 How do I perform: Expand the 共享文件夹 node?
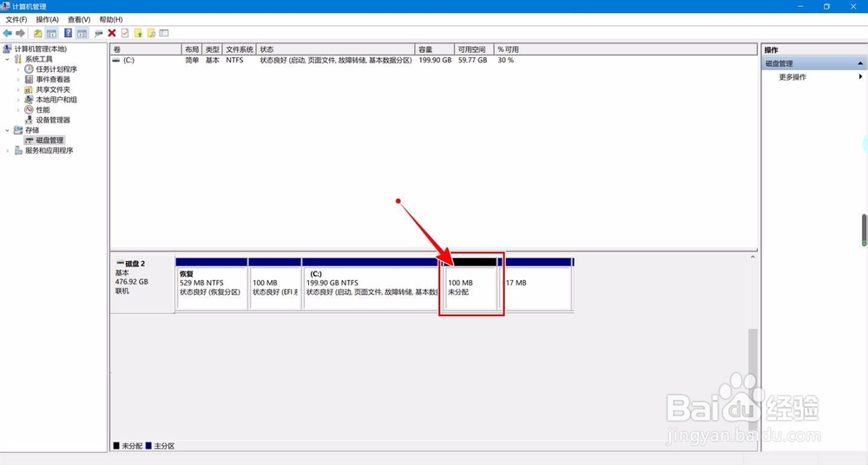(x=17, y=89)
